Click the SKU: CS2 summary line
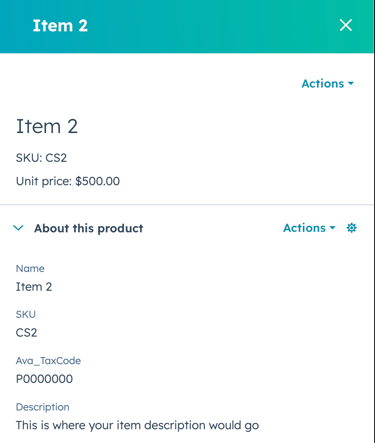The height and width of the screenshot is (443, 375). (41, 158)
